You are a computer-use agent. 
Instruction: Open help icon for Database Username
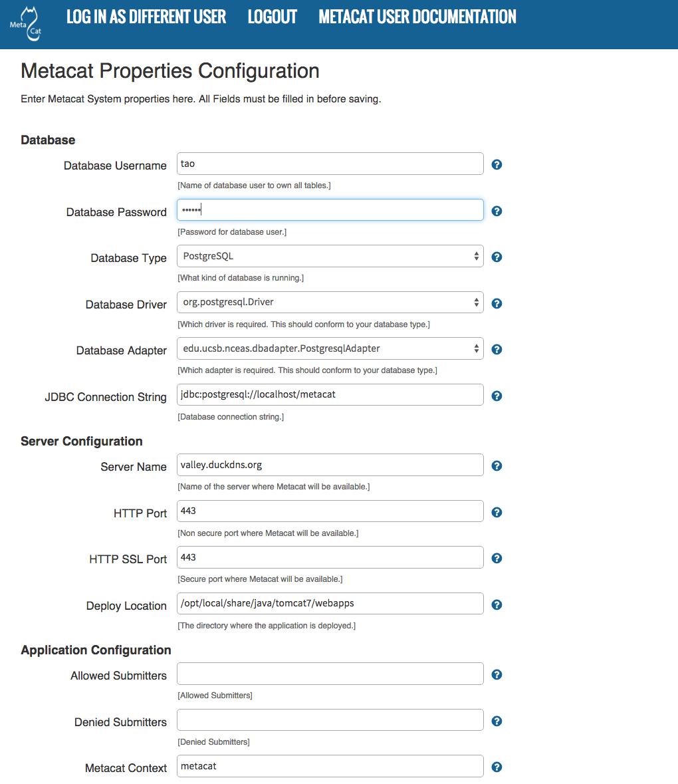(497, 164)
